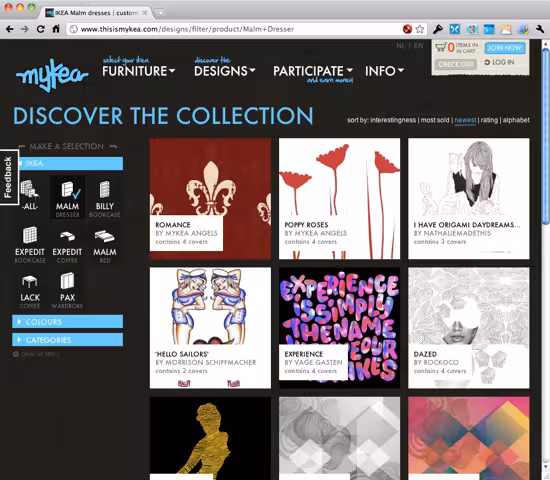The width and height of the screenshot is (550, 480).
Task: Open the DESIGNS menu
Action: click(x=224, y=71)
